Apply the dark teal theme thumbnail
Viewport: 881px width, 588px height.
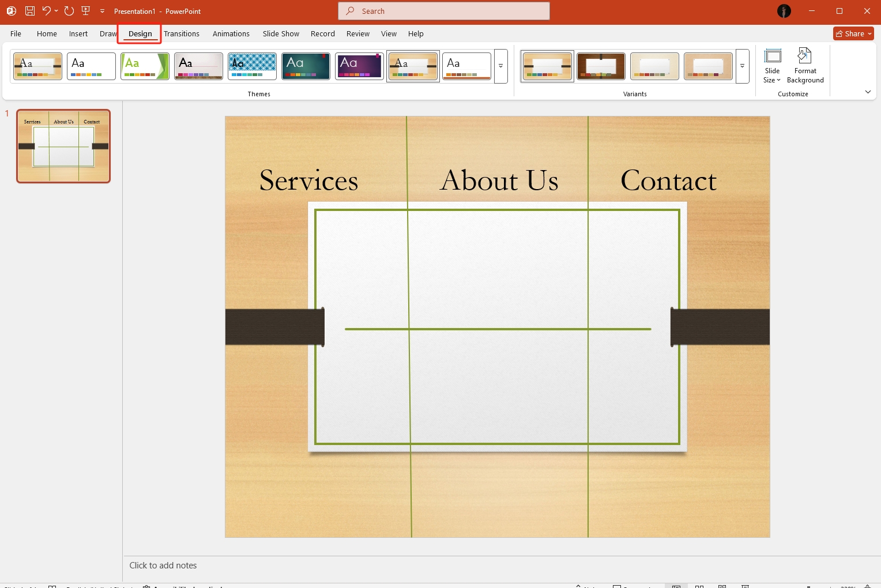[306, 66]
